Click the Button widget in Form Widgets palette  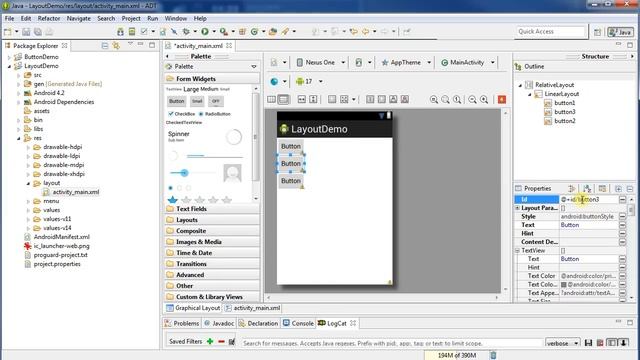click(177, 101)
